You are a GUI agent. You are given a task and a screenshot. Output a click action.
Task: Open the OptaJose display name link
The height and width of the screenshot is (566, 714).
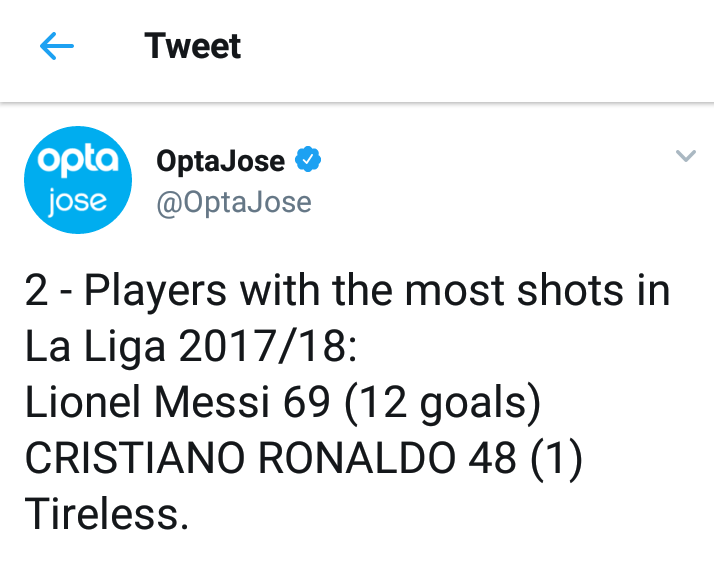coord(221,160)
